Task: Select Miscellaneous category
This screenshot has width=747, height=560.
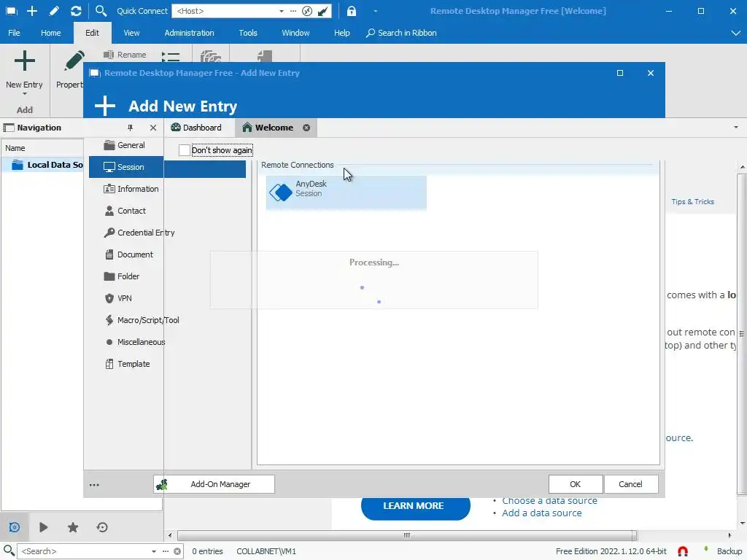Action: tap(135, 343)
